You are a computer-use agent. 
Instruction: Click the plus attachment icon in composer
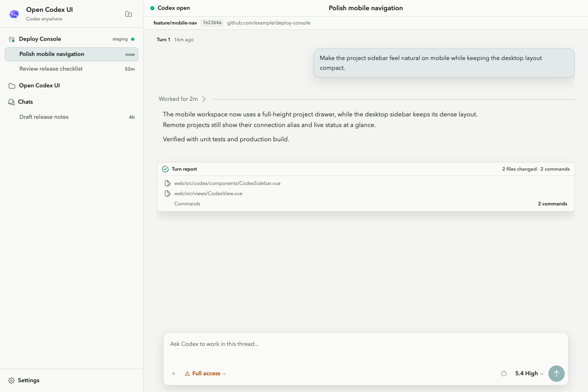click(174, 374)
